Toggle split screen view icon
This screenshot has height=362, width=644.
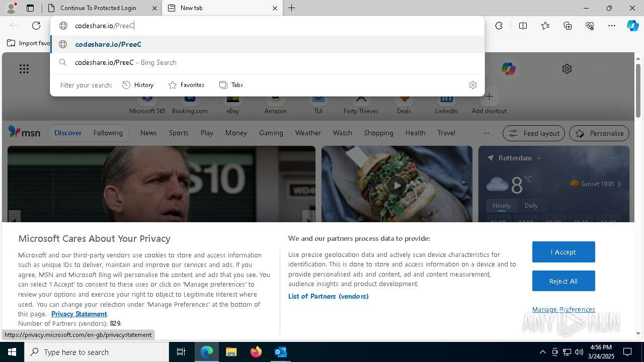[523, 26]
